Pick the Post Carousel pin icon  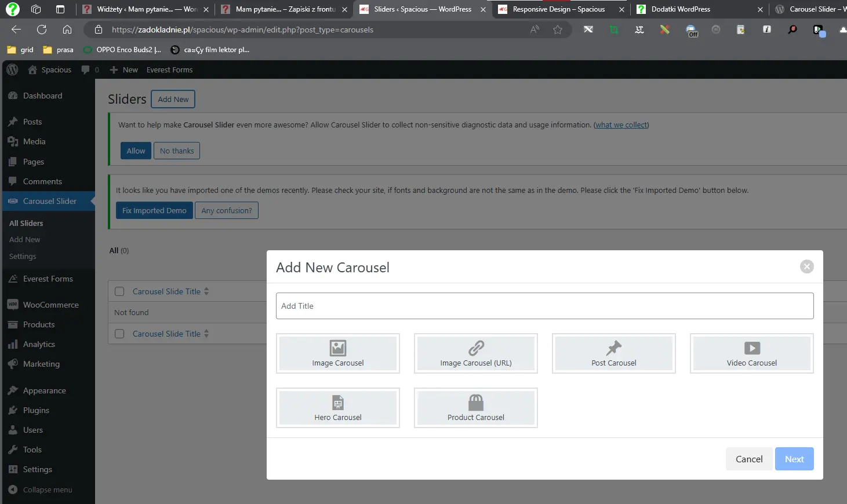point(613,348)
